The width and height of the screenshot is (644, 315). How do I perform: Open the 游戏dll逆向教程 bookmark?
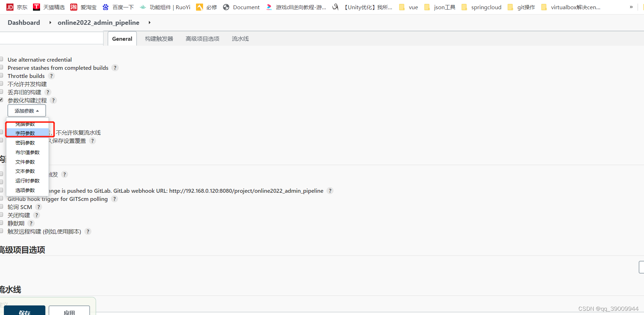tap(296, 7)
